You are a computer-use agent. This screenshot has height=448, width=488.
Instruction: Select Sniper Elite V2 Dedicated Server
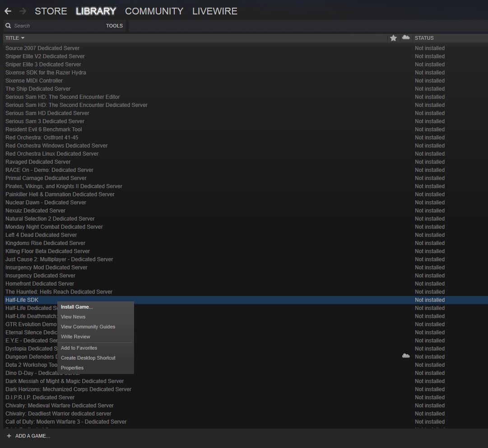click(246, 56)
